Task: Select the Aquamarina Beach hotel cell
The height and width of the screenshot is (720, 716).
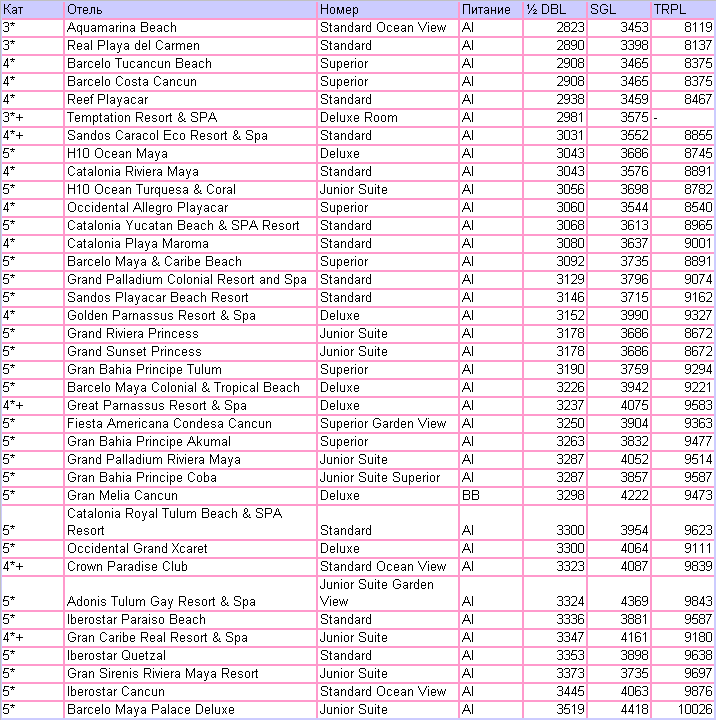Action: (x=122, y=27)
